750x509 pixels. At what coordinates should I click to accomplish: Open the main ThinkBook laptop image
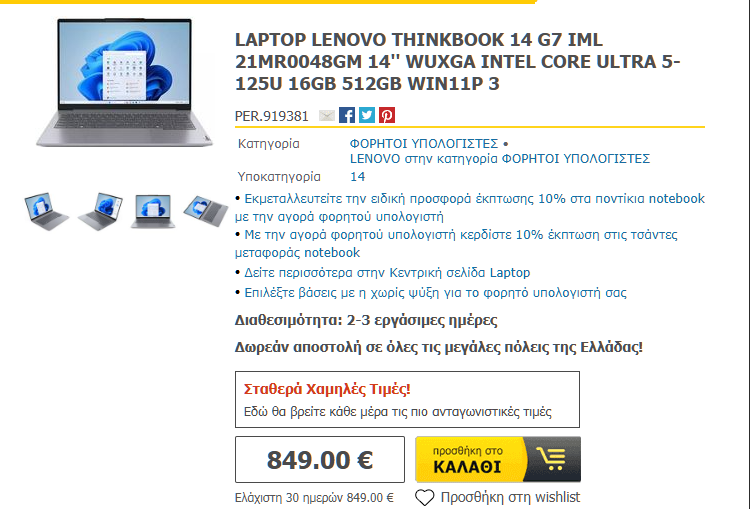[x=124, y=83]
